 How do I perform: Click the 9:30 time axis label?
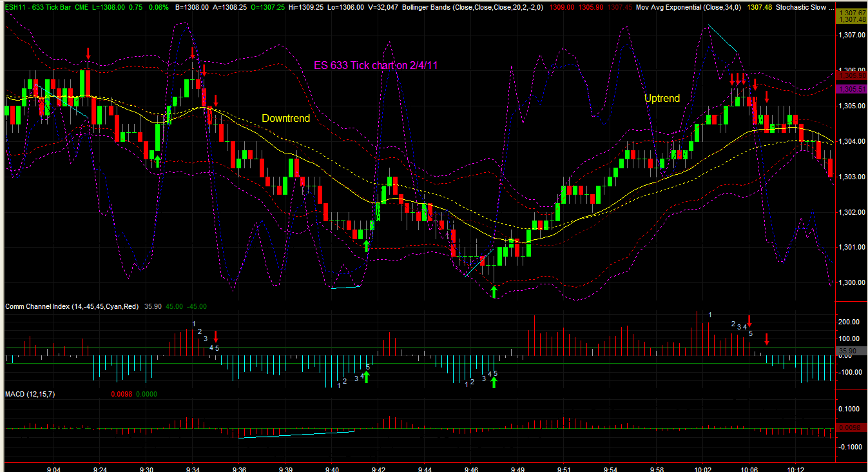(147, 470)
